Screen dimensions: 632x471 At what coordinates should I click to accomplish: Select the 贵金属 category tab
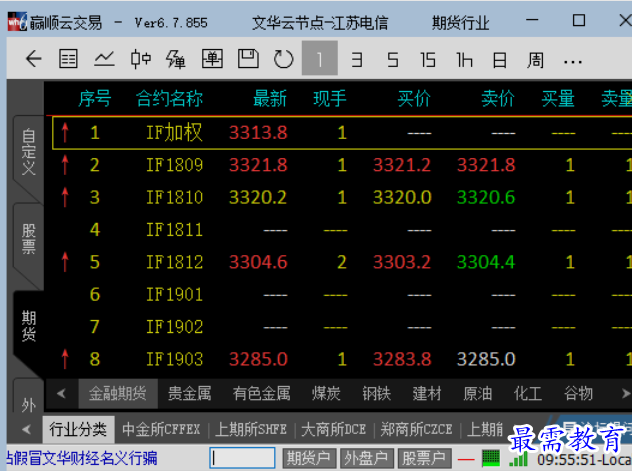tap(189, 393)
